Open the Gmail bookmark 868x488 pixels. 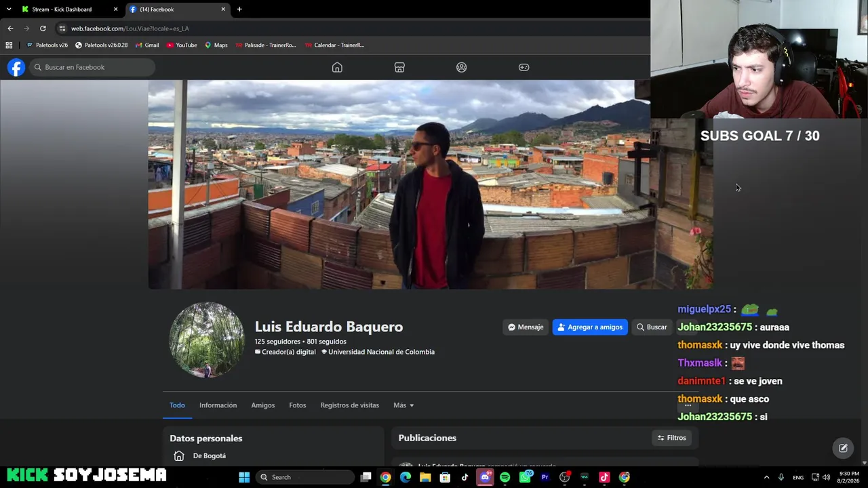147,45
